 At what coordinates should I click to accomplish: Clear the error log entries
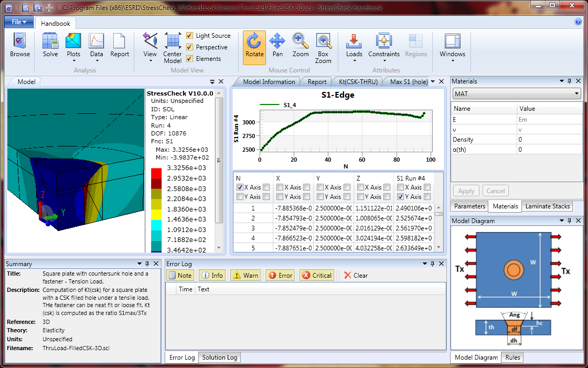pyautogui.click(x=356, y=275)
